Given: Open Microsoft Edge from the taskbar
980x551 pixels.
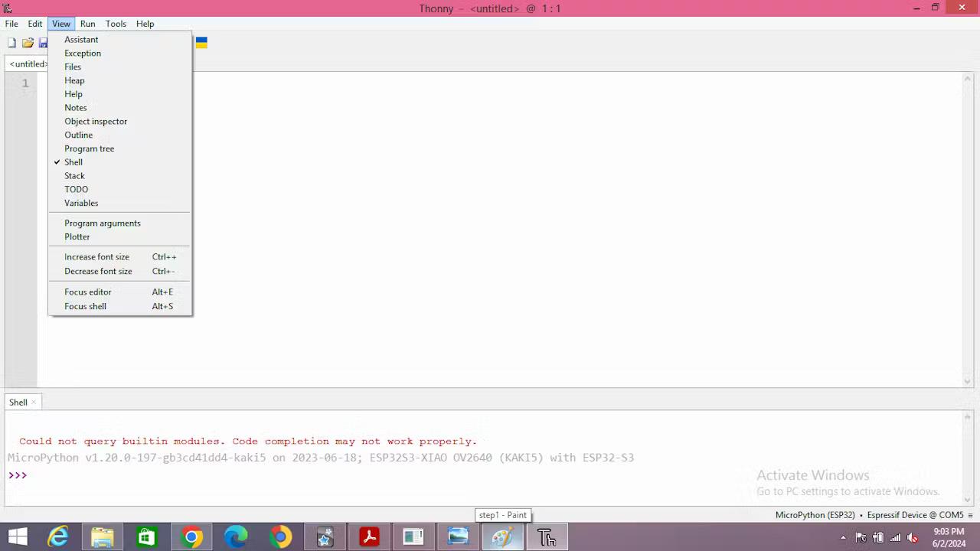Looking at the screenshot, I should tap(236, 537).
